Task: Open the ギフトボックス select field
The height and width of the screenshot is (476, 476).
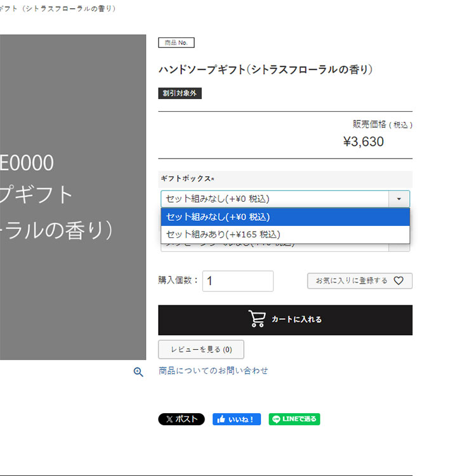Action: click(285, 199)
